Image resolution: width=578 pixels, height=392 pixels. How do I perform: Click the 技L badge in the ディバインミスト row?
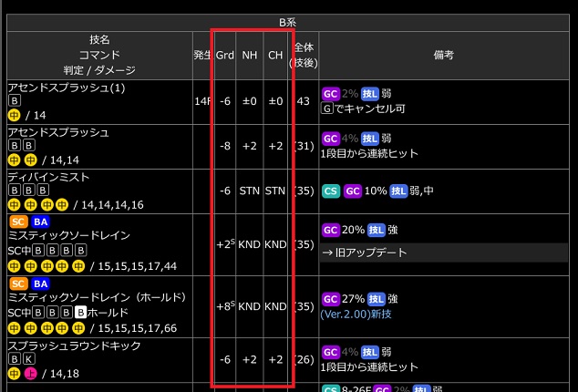[x=400, y=191]
